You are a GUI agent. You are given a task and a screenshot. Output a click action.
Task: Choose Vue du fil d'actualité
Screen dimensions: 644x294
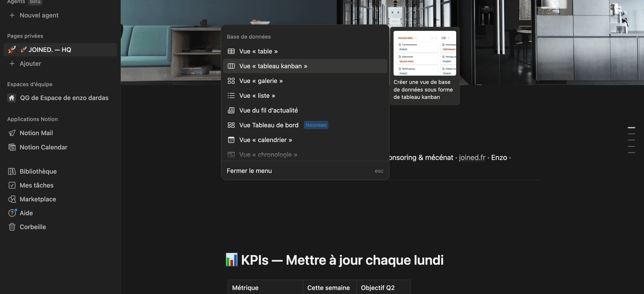click(268, 110)
